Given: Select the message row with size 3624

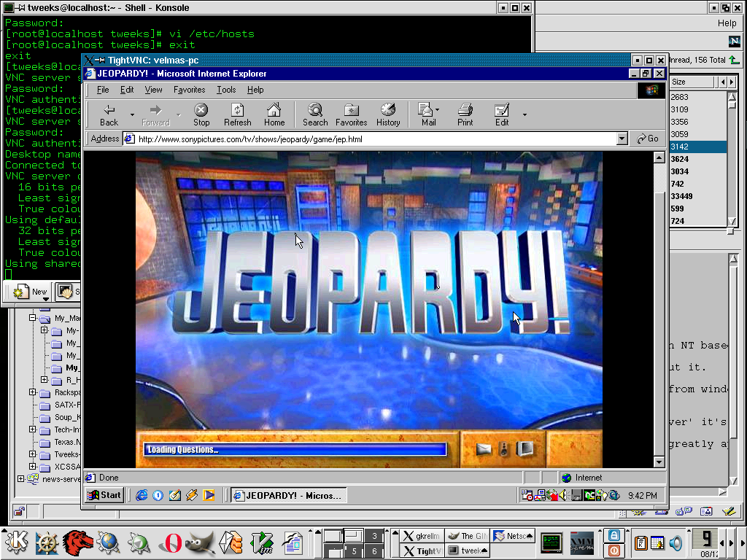Looking at the screenshot, I should tap(697, 159).
